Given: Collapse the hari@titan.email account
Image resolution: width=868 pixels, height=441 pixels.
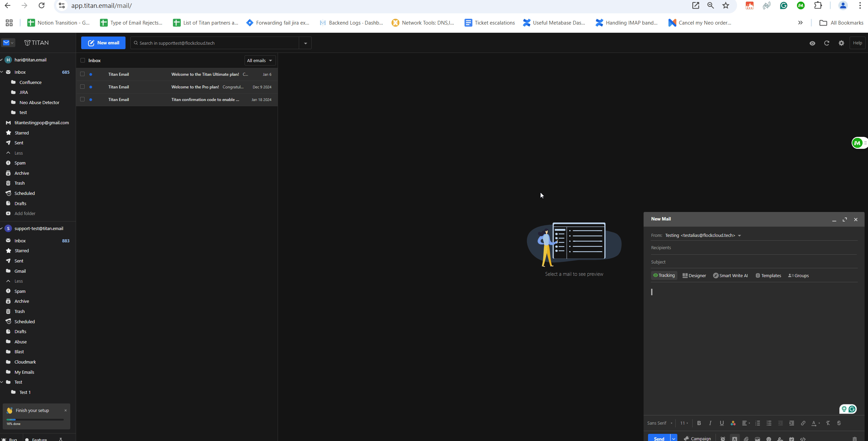Looking at the screenshot, I should [2, 60].
